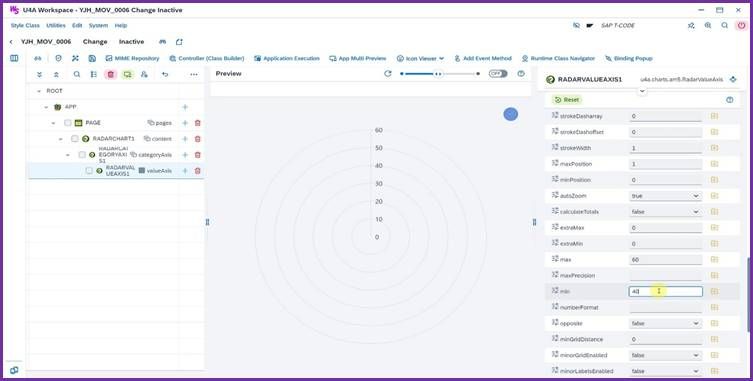Check the PAGE row checkbox
The width and height of the screenshot is (753, 381).
click(68, 123)
